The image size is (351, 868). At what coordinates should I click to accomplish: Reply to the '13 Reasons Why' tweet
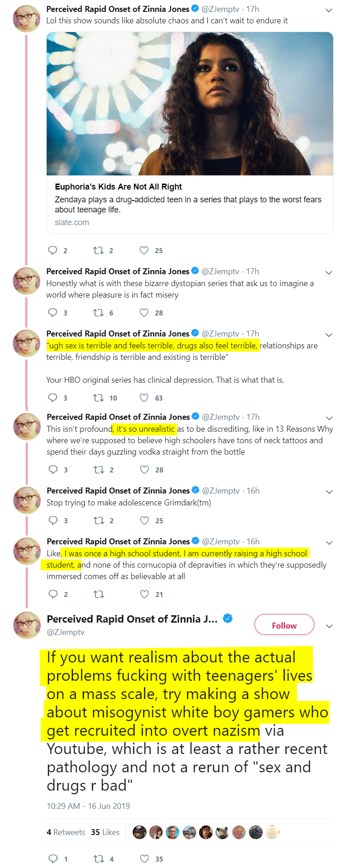pyautogui.click(x=53, y=469)
